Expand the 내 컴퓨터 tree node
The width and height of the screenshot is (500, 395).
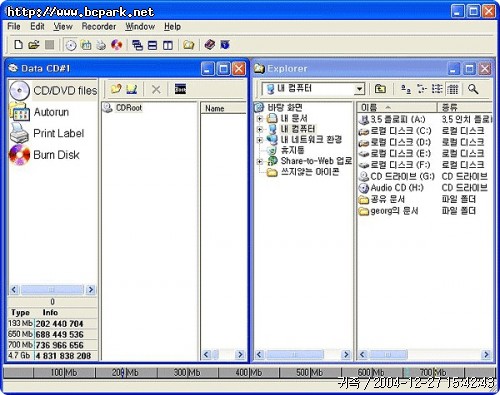[x=260, y=129]
